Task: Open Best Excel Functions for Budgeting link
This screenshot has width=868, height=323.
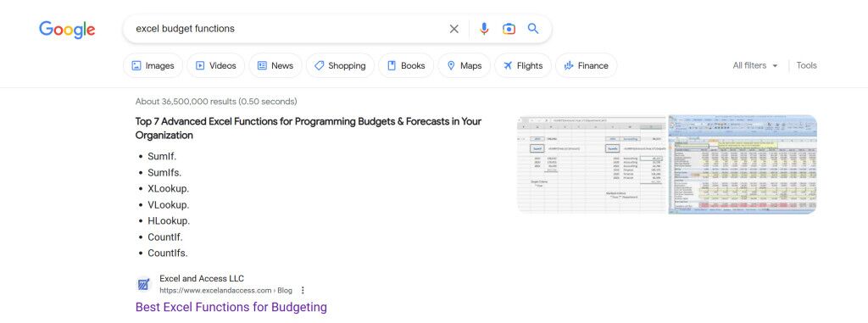Action: pos(231,307)
